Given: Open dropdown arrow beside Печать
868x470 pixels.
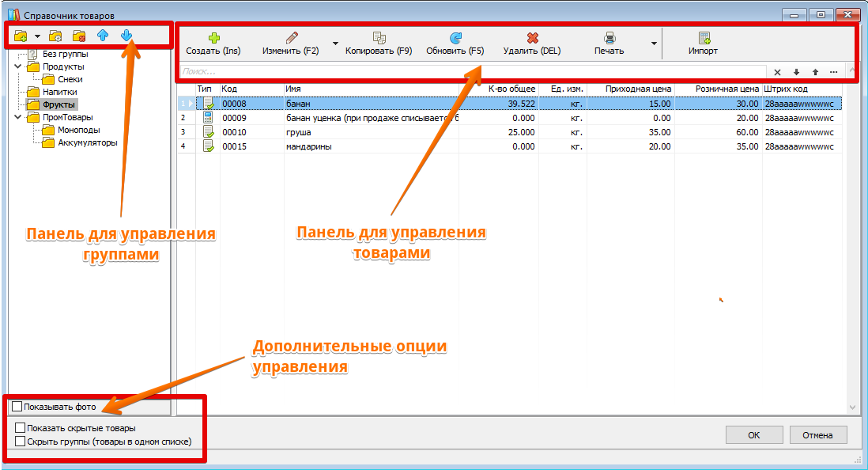Looking at the screenshot, I should tap(654, 44).
